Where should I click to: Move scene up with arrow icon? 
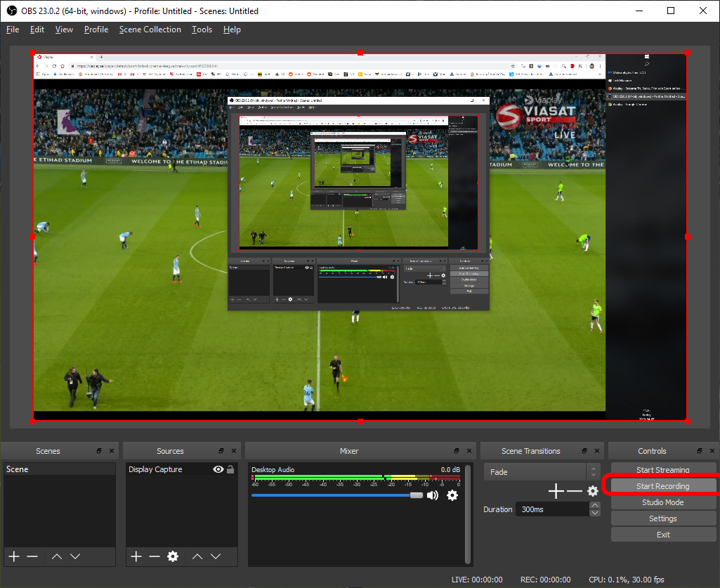pos(57,556)
